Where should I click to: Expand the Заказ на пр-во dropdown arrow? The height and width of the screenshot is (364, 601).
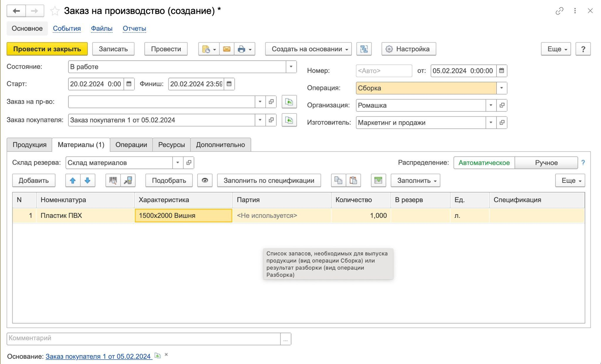coord(260,102)
